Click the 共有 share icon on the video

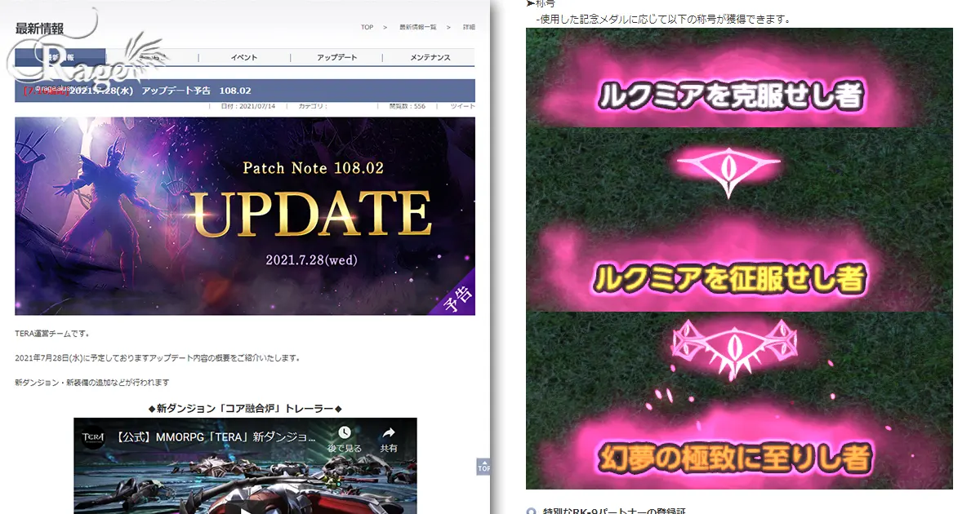click(388, 431)
